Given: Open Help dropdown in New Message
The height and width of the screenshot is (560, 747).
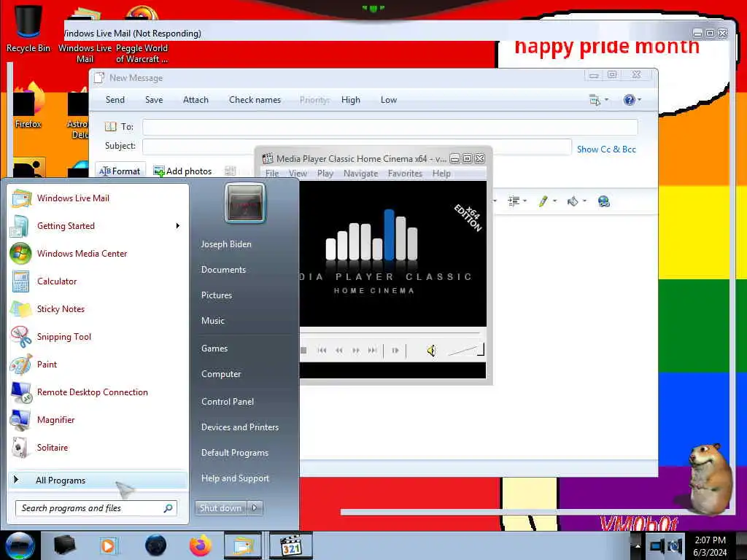Looking at the screenshot, I should (632, 100).
